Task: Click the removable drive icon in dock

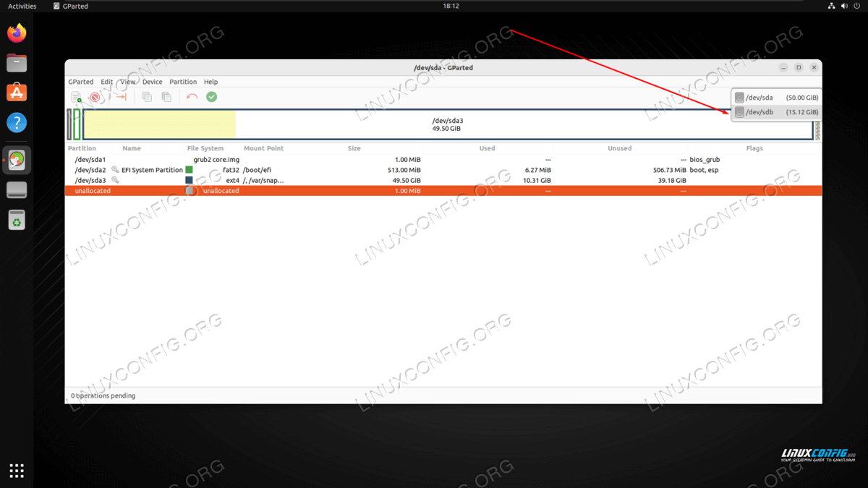Action: 17,189
